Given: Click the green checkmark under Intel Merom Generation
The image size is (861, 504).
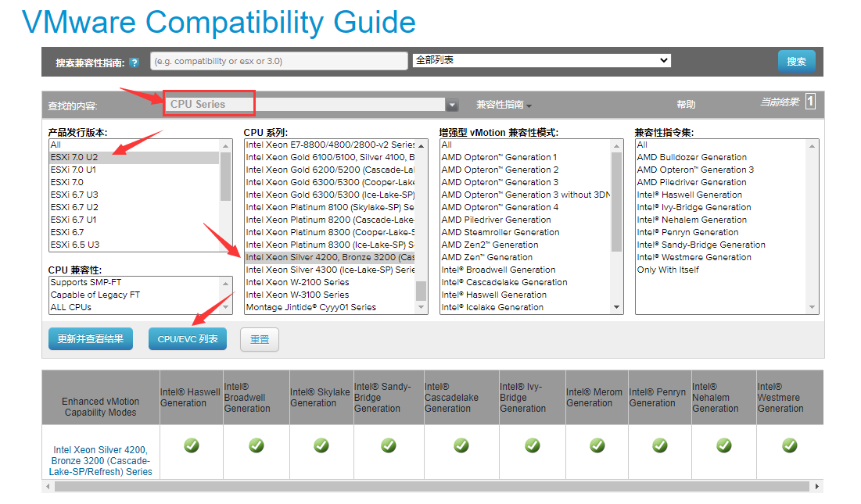Looking at the screenshot, I should (597, 445).
